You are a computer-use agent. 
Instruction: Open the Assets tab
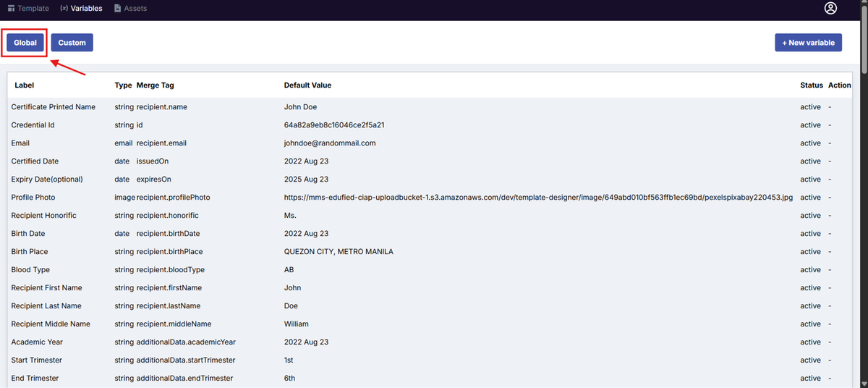tap(130, 9)
